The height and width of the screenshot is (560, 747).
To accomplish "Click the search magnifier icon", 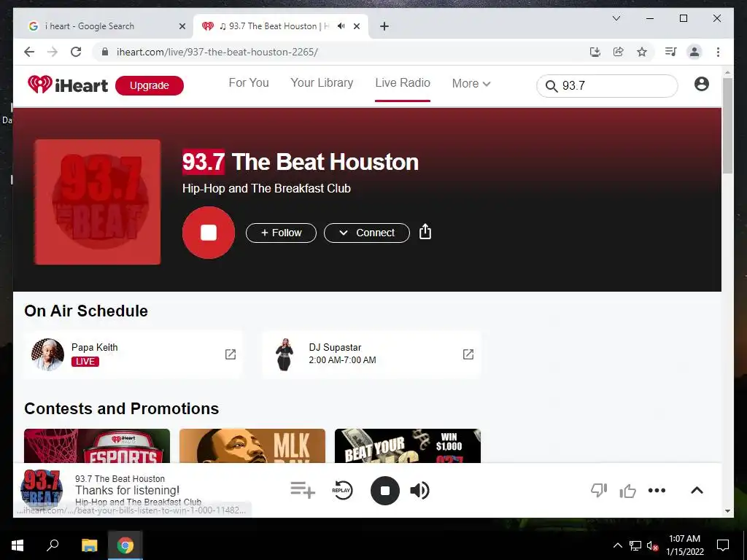I will pos(551,86).
